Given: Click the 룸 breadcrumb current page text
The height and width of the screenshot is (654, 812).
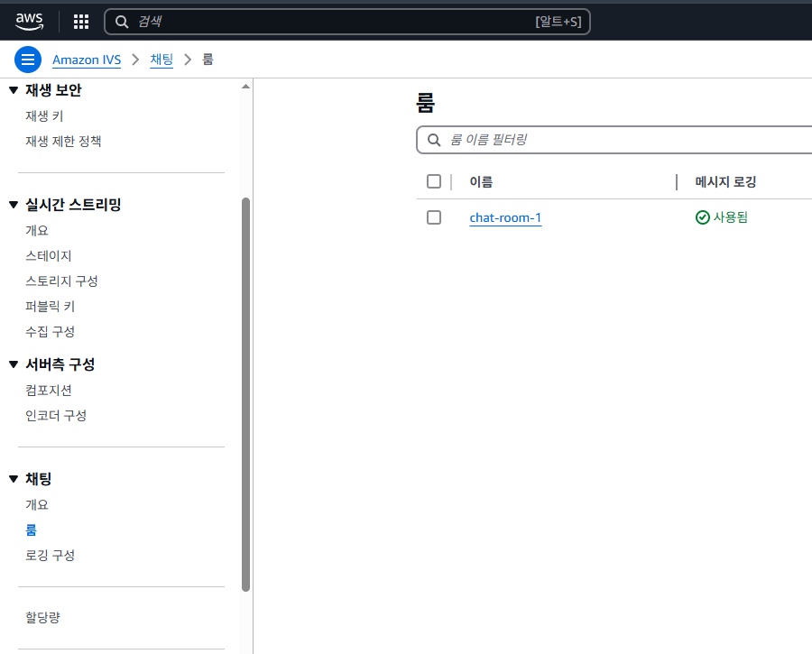Looking at the screenshot, I should 208,60.
